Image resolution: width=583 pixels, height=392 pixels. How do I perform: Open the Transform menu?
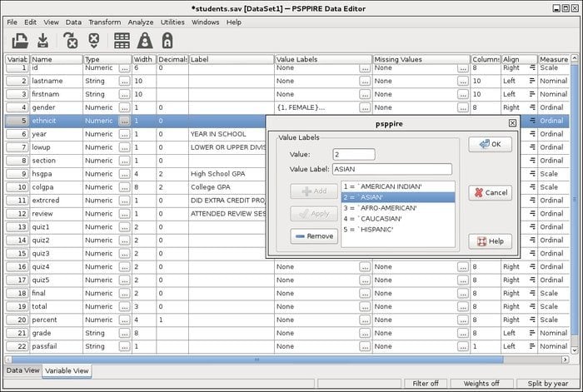tap(104, 22)
